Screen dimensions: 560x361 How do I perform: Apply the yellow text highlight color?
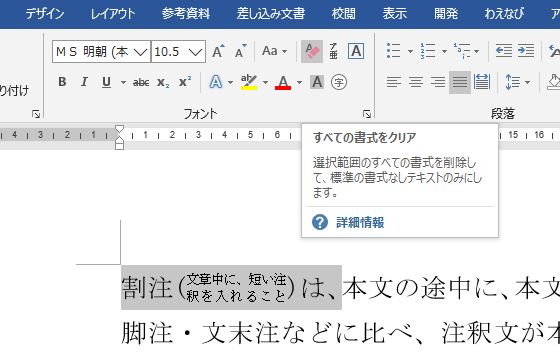[x=249, y=82]
